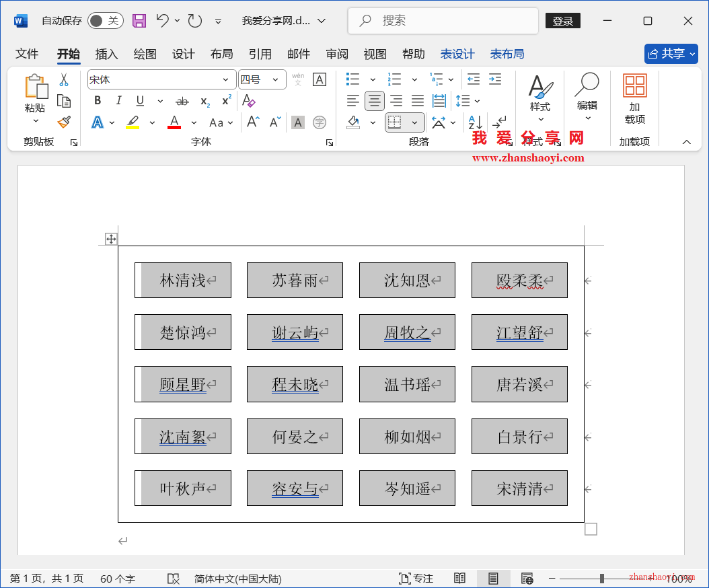Viewport: 709px width, 588px height.
Task: Decrease paragraph indent
Action: pos(474,79)
